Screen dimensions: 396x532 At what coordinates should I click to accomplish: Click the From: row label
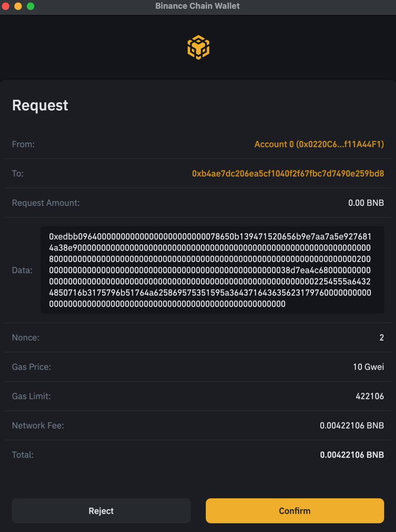point(23,144)
